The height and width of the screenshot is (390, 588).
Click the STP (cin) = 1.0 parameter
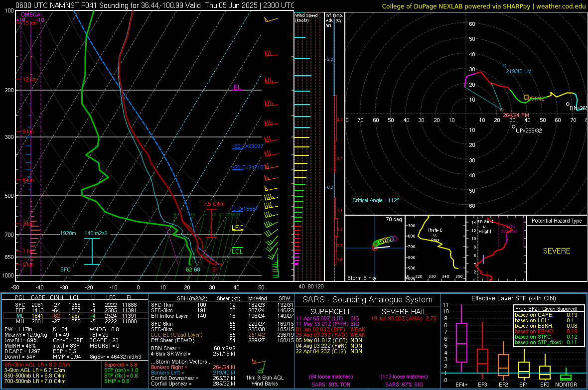pyautogui.click(x=121, y=370)
